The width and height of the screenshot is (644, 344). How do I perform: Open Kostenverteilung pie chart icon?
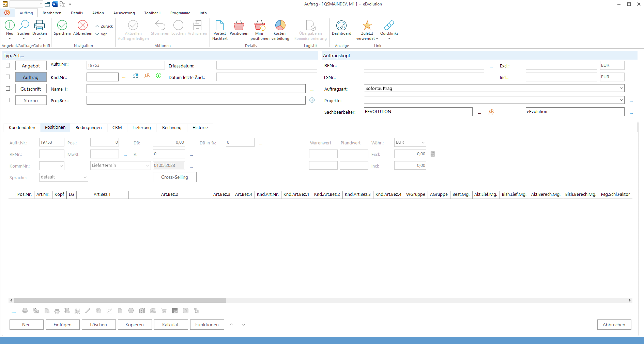(280, 25)
